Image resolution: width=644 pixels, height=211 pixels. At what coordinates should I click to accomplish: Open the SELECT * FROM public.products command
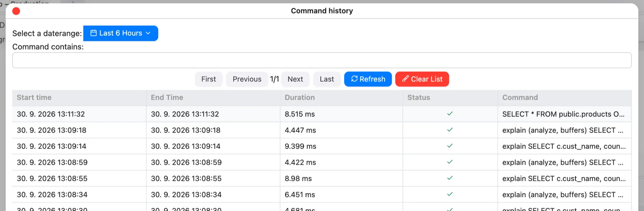pos(563,114)
